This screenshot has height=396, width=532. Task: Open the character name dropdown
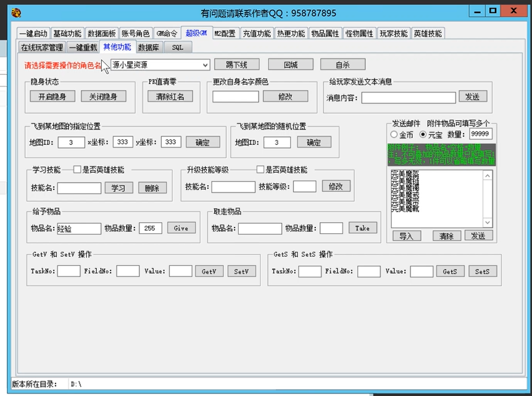click(x=205, y=65)
